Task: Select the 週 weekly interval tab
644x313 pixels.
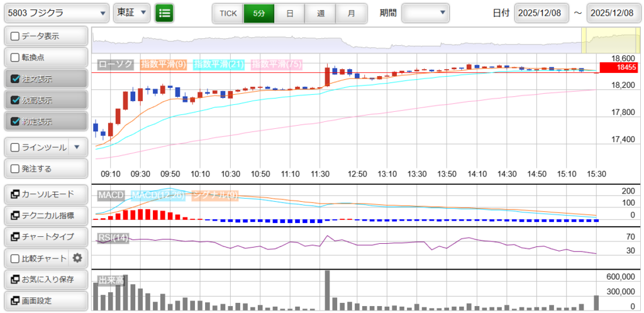Action: click(x=321, y=13)
